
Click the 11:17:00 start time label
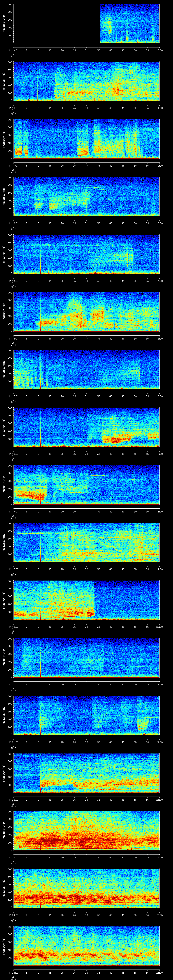(x=13, y=511)
